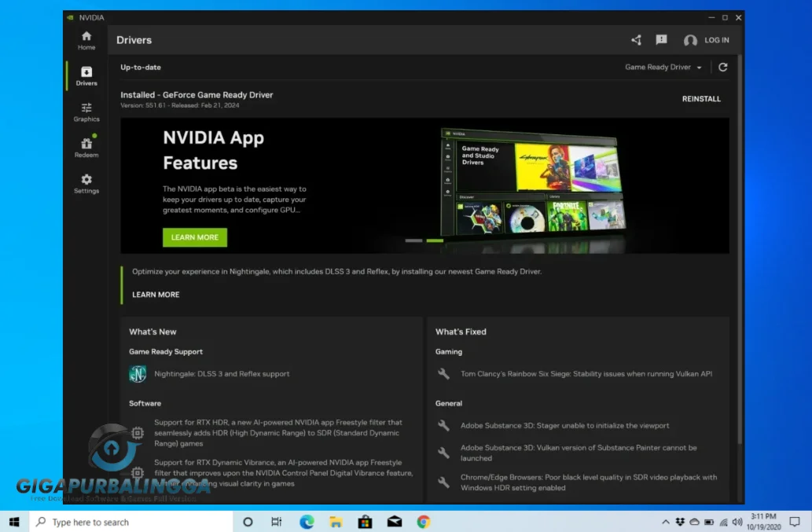Click the version 551.61 release info

(x=180, y=105)
